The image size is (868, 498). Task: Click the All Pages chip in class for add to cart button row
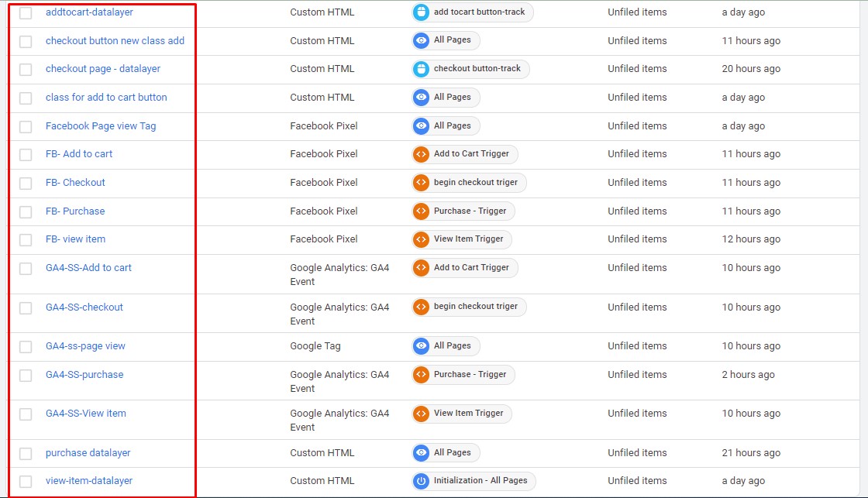pos(452,98)
